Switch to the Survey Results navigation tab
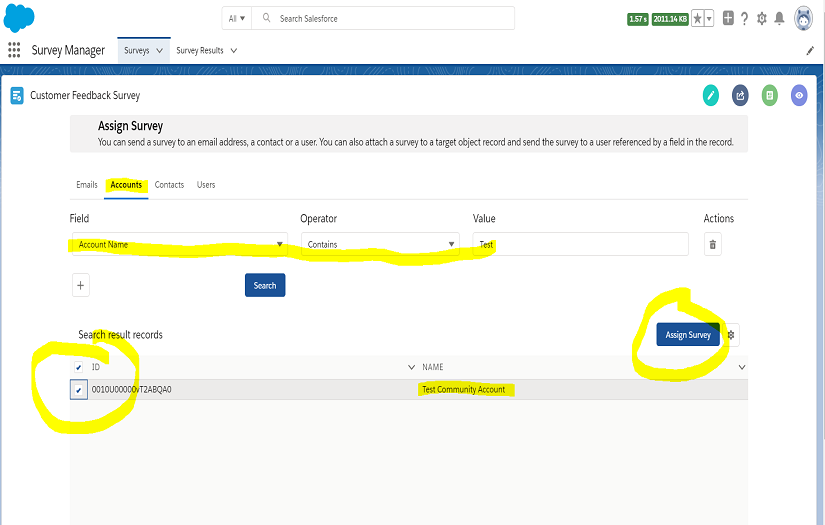Viewport: 825px width, 525px height. tap(200, 51)
